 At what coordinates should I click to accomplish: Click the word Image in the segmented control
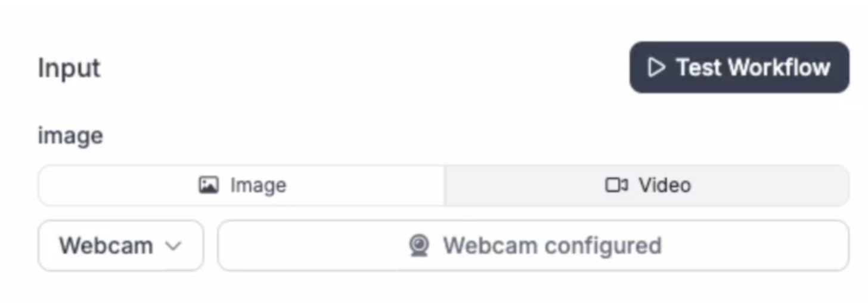[x=258, y=186]
